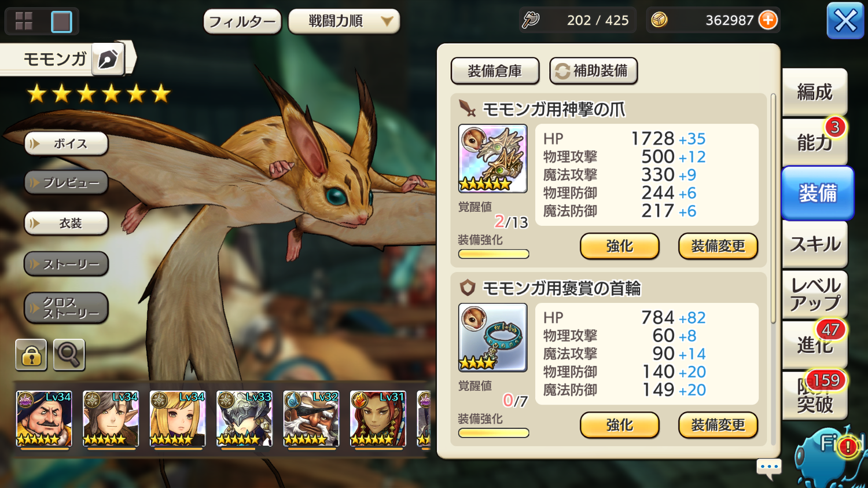The width and height of the screenshot is (868, 488).
Task: Open the フィルター filter options
Action: (x=242, y=22)
